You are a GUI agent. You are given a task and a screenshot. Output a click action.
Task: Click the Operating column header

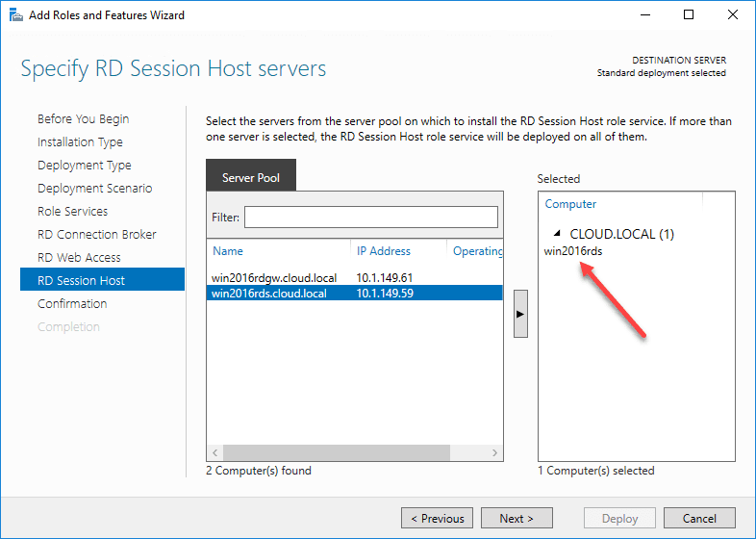(477, 251)
